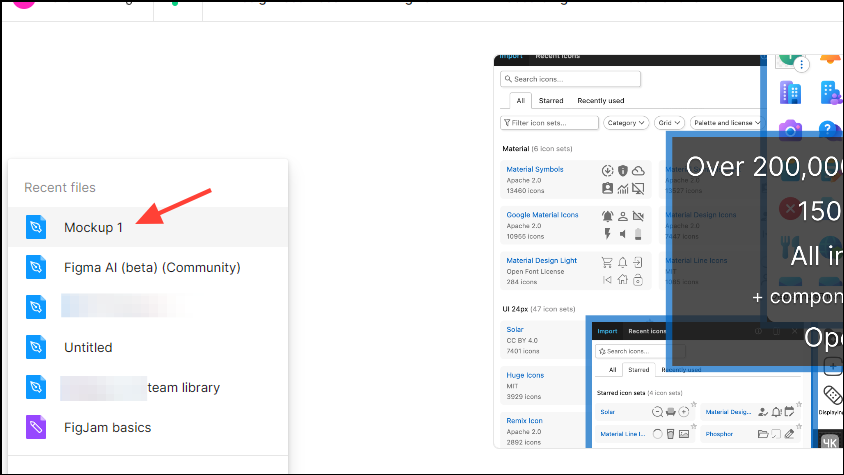This screenshot has width=844, height=475.
Task: Click shopping cart icon in Material Design Light
Action: (x=607, y=262)
